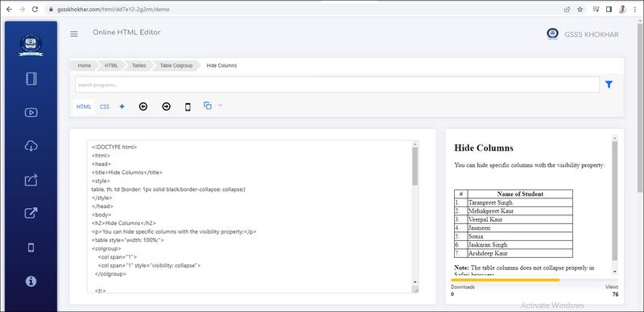The width and height of the screenshot is (644, 312).
Task: Go to previous program with left arrow
Action: (x=143, y=106)
